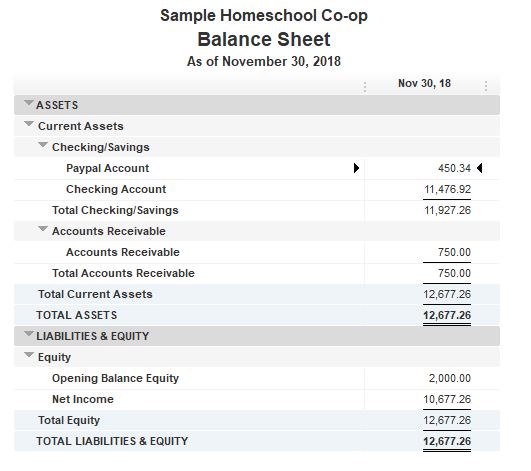Select the Checking Account row label

(x=116, y=189)
